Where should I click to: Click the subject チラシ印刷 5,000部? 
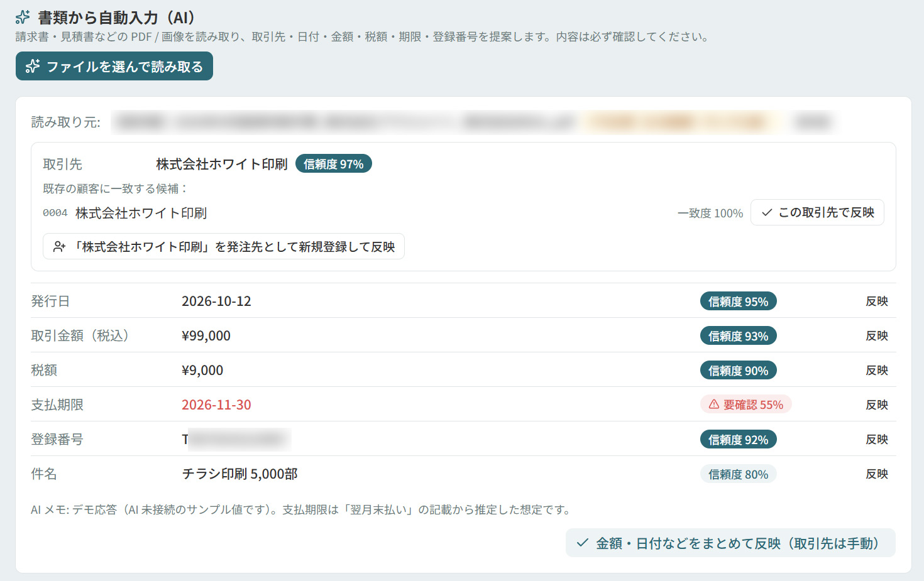click(x=239, y=474)
